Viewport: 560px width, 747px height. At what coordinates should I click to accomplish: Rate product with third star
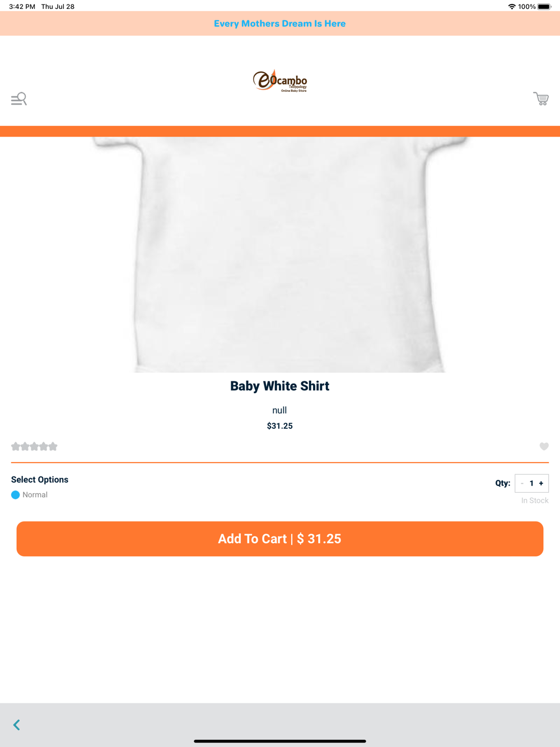coord(34,446)
